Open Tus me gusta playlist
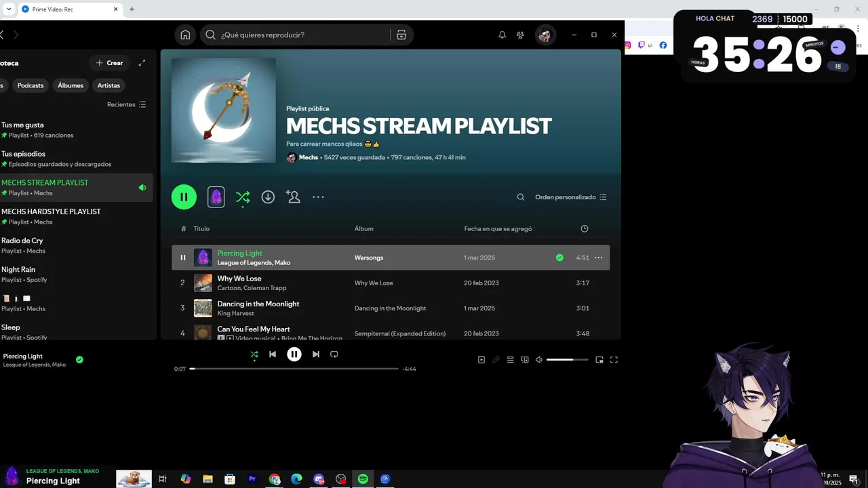 point(76,130)
